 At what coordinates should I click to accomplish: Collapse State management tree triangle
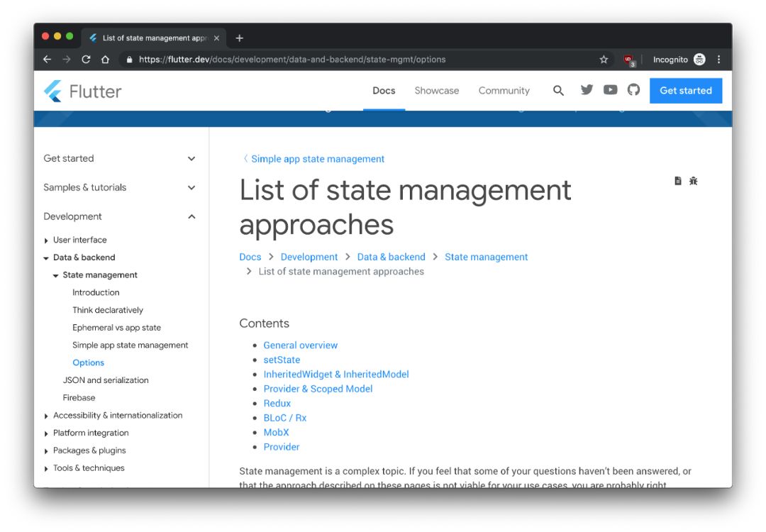pos(56,275)
